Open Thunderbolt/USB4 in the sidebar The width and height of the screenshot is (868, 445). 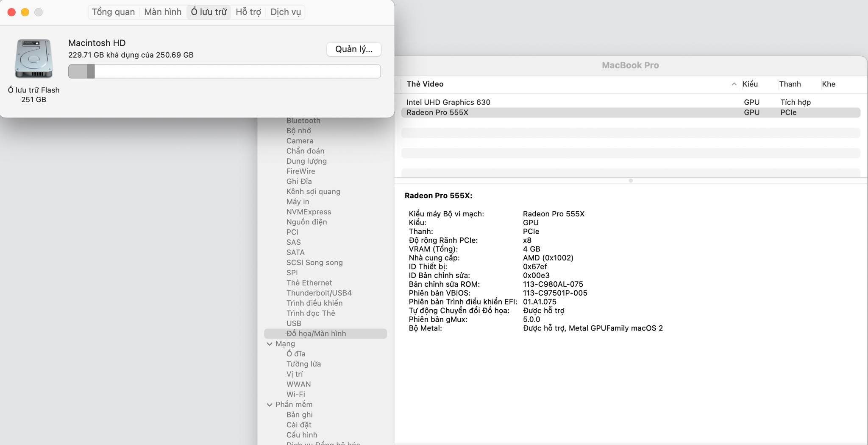click(319, 293)
